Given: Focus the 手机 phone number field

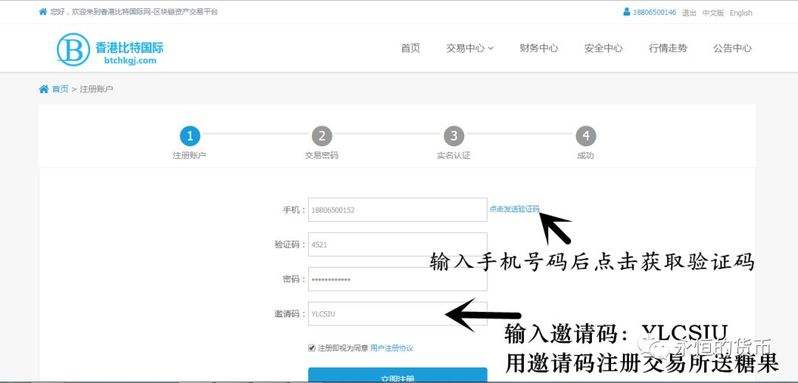Looking at the screenshot, I should (x=397, y=210).
